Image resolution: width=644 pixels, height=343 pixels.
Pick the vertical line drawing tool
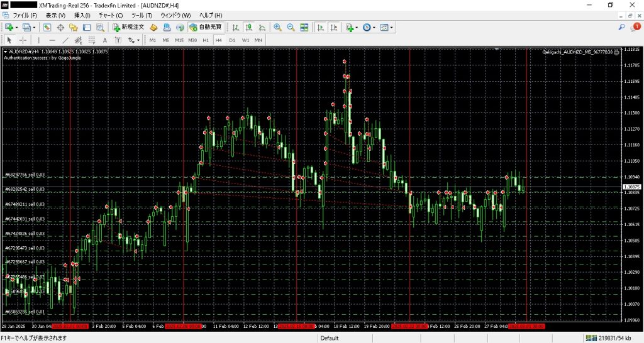38,40
